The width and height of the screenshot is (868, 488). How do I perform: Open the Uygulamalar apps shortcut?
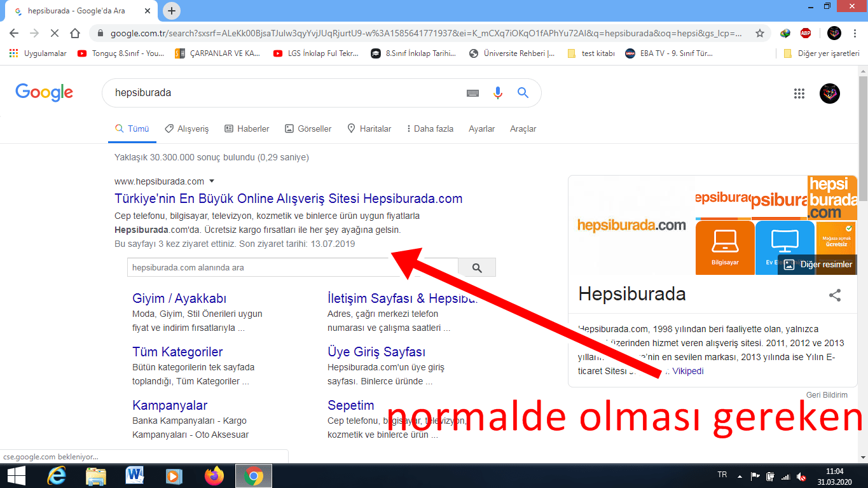click(38, 53)
